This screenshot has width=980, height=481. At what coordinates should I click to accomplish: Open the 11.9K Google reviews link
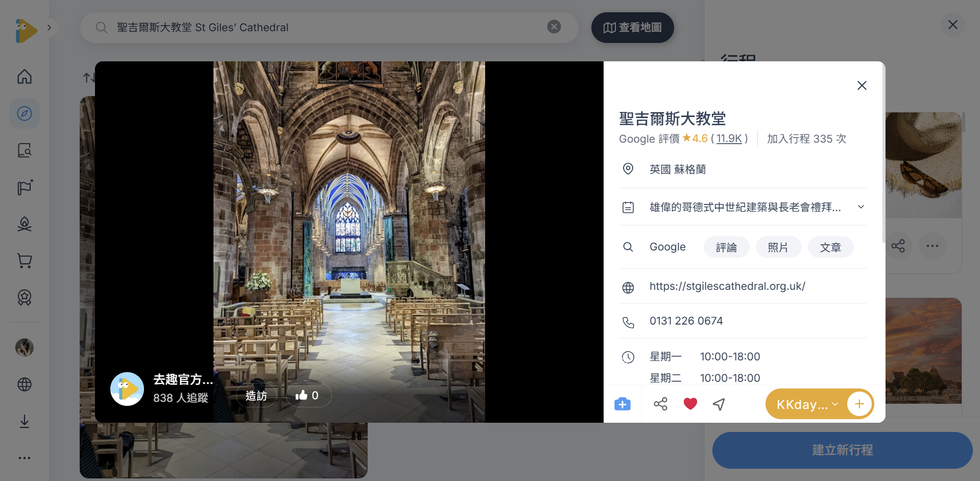coord(729,139)
